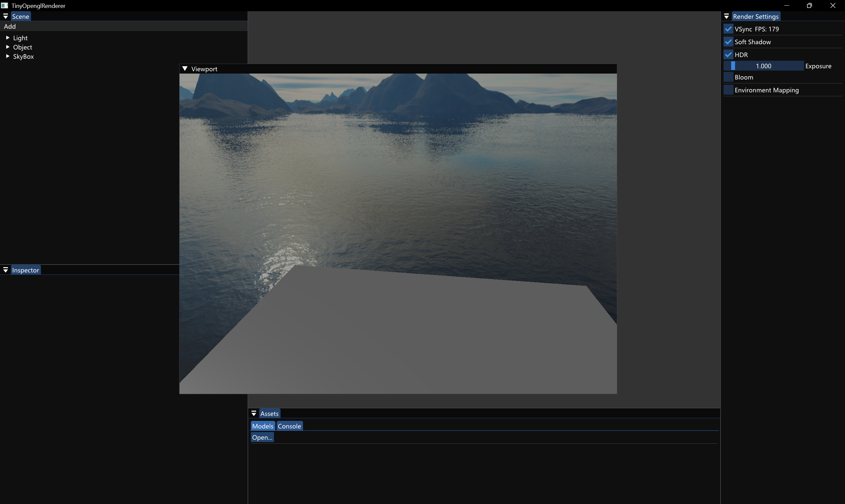This screenshot has height=504, width=845.
Task: Open the Inspector panel dropdown arrow
Action: (x=6, y=270)
